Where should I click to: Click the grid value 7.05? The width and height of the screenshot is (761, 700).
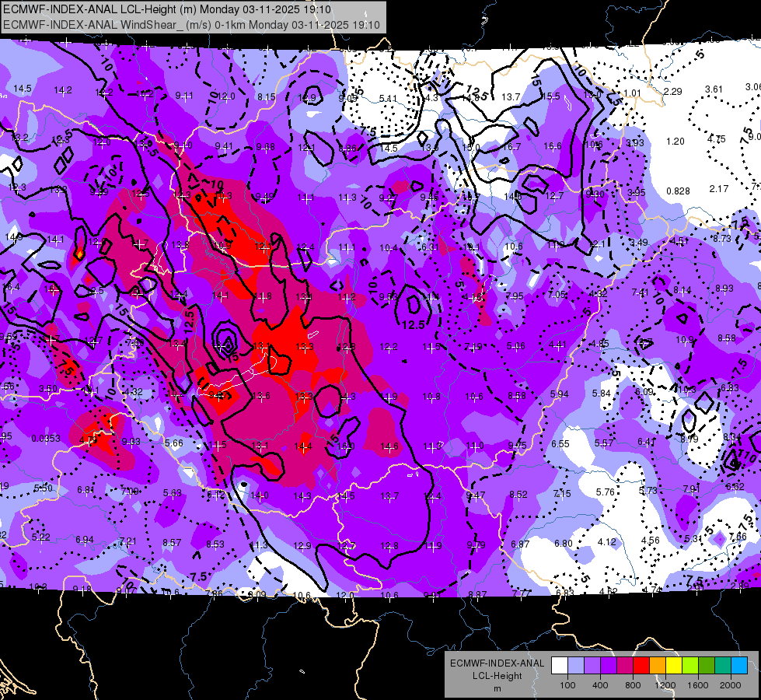pos(557,294)
